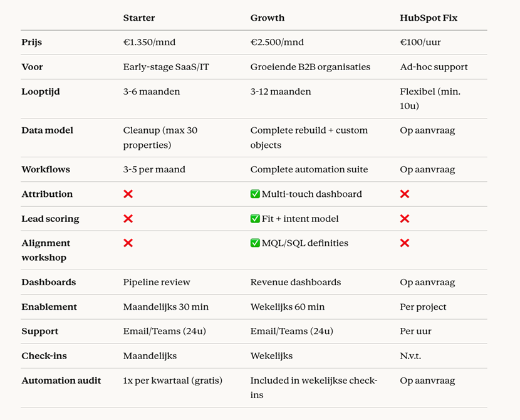
Task: Select the Starter column header
Action: tap(138, 18)
